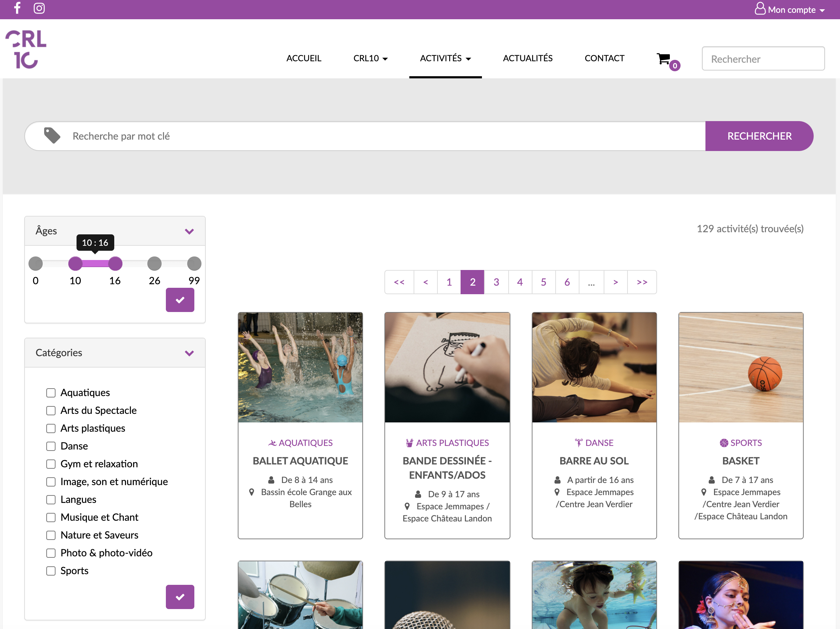
Task: Jump to last page with >> button
Action: click(642, 282)
